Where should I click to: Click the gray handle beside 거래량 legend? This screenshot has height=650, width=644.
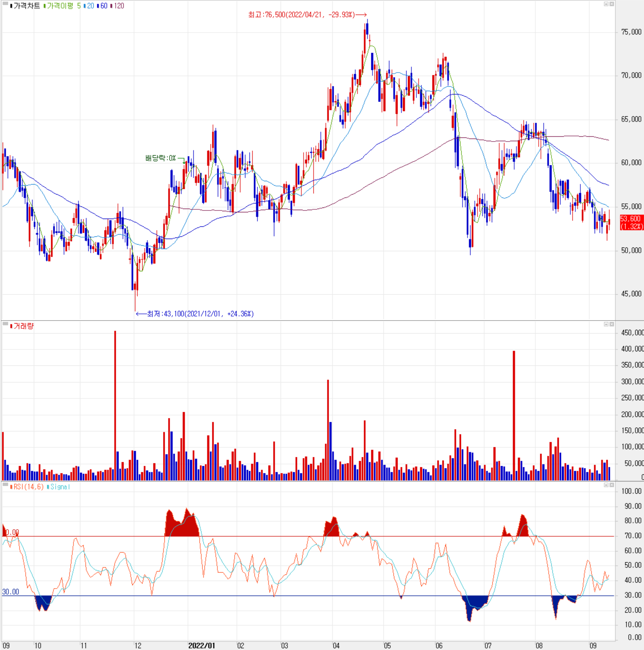pos(5,324)
